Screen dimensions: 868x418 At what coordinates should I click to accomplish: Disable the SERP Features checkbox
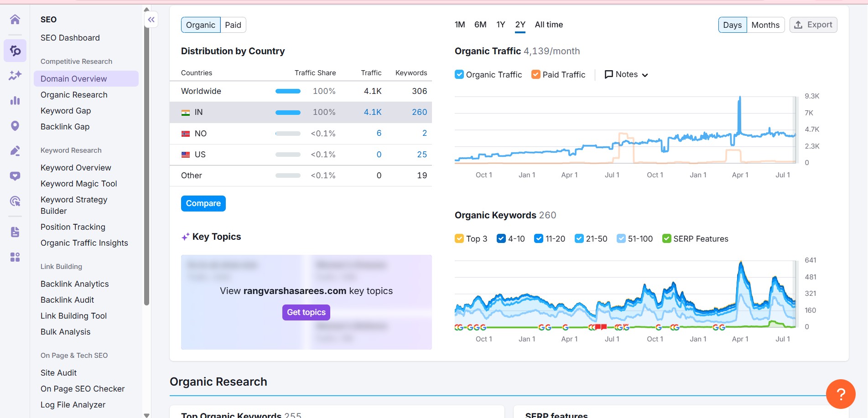tap(666, 238)
